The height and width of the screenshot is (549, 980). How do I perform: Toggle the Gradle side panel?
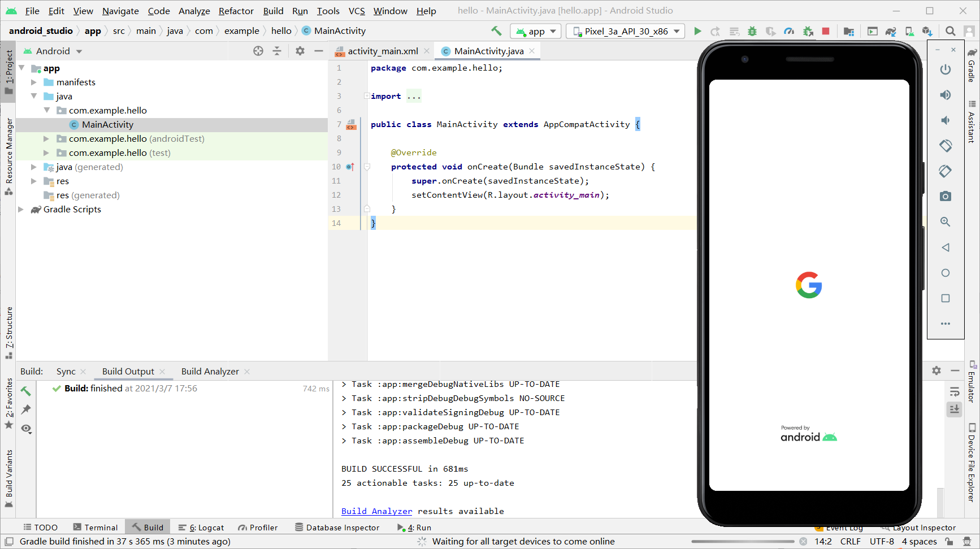click(972, 65)
